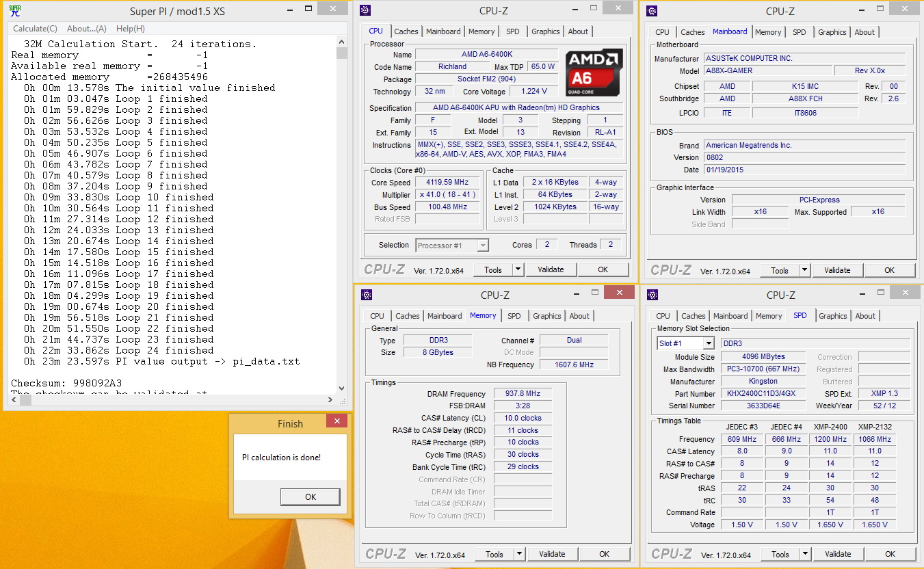Click the CPU-Z icon of the SPD window

click(652, 295)
